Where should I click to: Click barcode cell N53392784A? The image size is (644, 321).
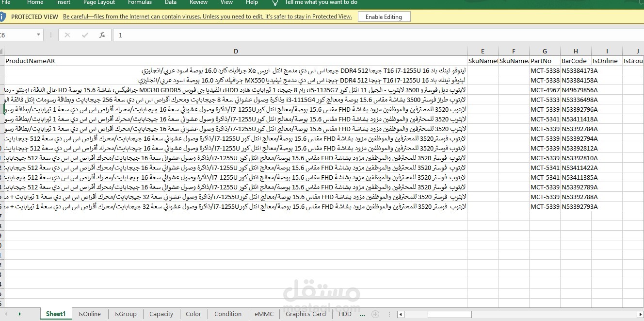click(x=576, y=129)
